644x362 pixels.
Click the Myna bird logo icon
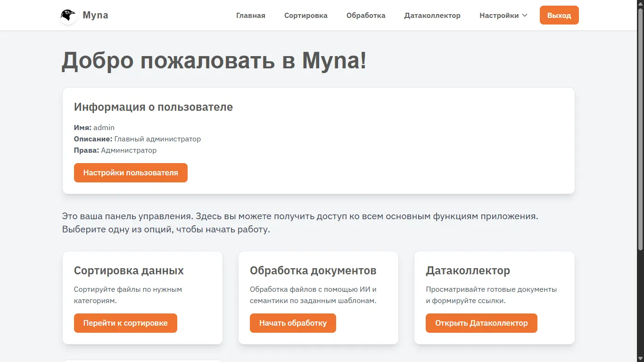point(68,16)
